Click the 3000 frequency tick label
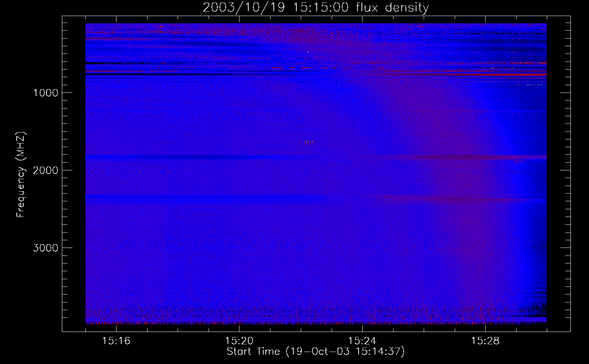Image resolution: width=589 pixels, height=364 pixels. (46, 248)
